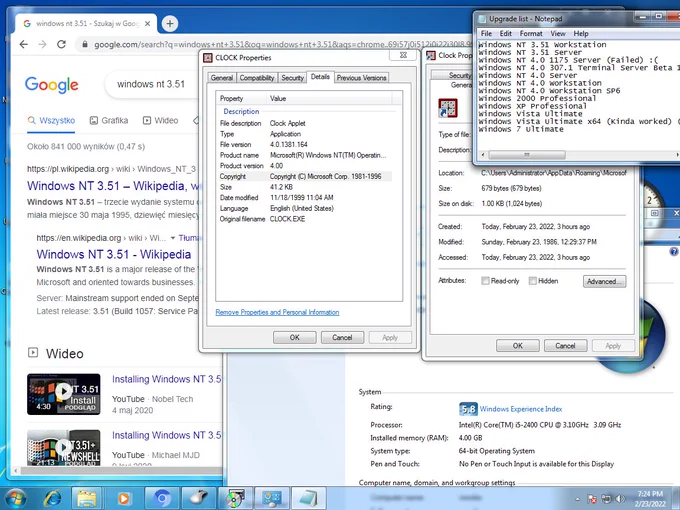Click the network tray icon
The image size is (680, 510).
606,499
